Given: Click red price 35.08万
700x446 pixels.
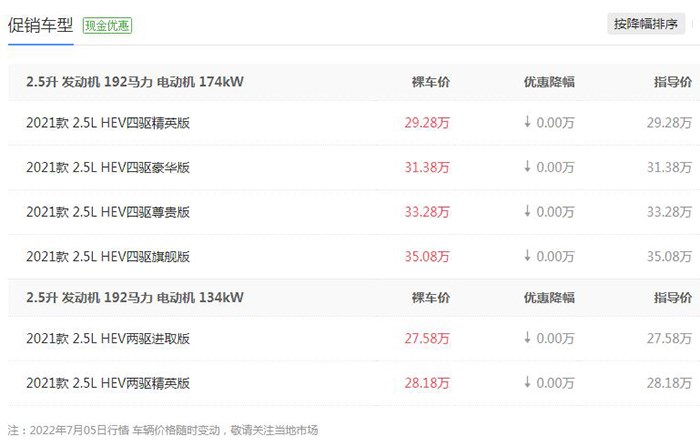Looking at the screenshot, I should coord(427,257).
